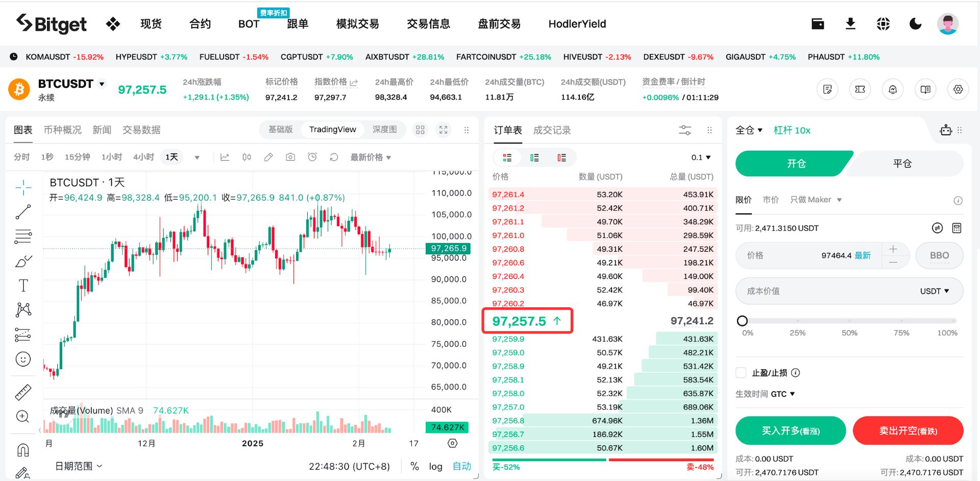The width and height of the screenshot is (980, 481).
Task: Select the text annotation tool
Action: [x=23, y=285]
